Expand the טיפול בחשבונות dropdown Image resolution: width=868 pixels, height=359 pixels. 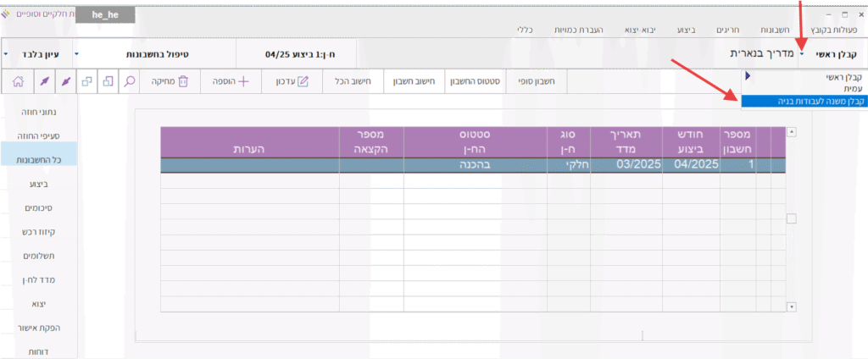[x=76, y=53]
